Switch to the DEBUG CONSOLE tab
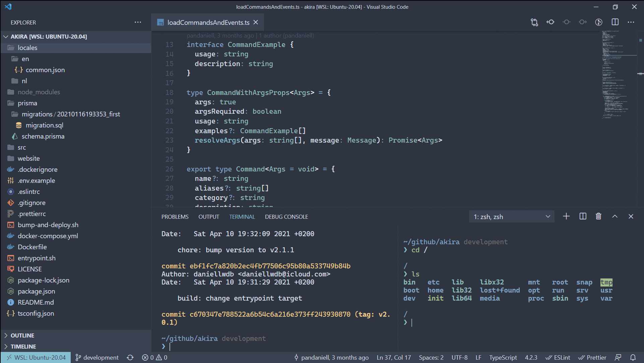 [x=286, y=217]
